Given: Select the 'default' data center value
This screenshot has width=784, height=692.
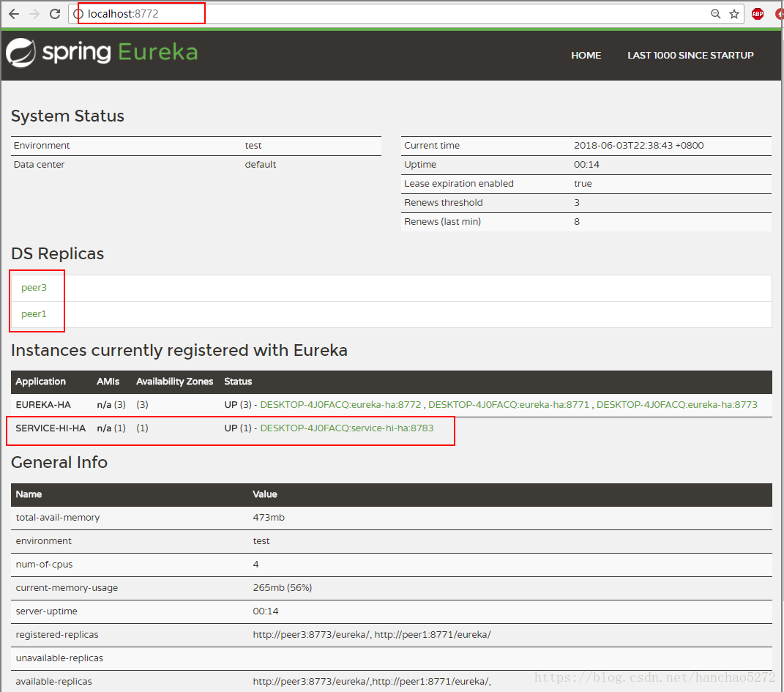Looking at the screenshot, I should point(260,165).
